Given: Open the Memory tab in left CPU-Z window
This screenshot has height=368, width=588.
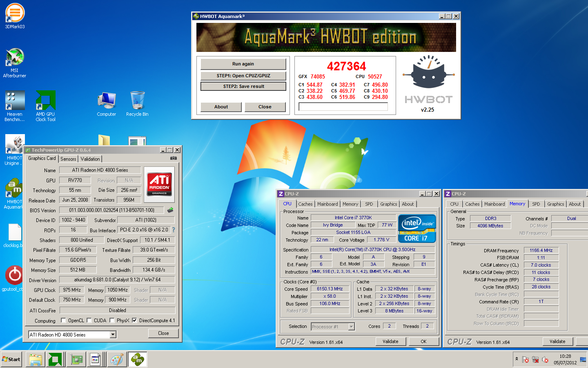Looking at the screenshot, I should (350, 204).
